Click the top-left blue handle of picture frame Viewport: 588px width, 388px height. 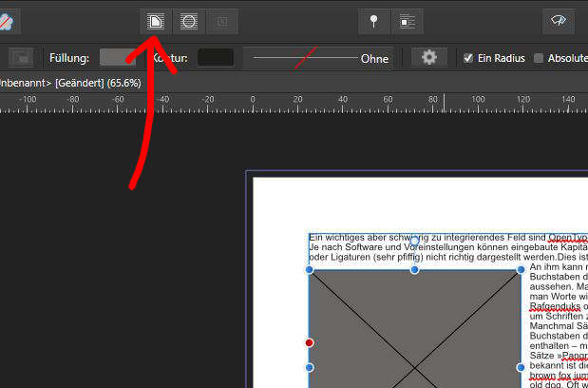click(310, 270)
